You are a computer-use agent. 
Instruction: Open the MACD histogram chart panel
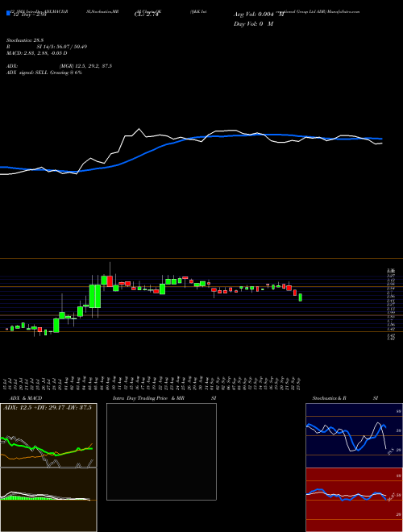pos(48,500)
